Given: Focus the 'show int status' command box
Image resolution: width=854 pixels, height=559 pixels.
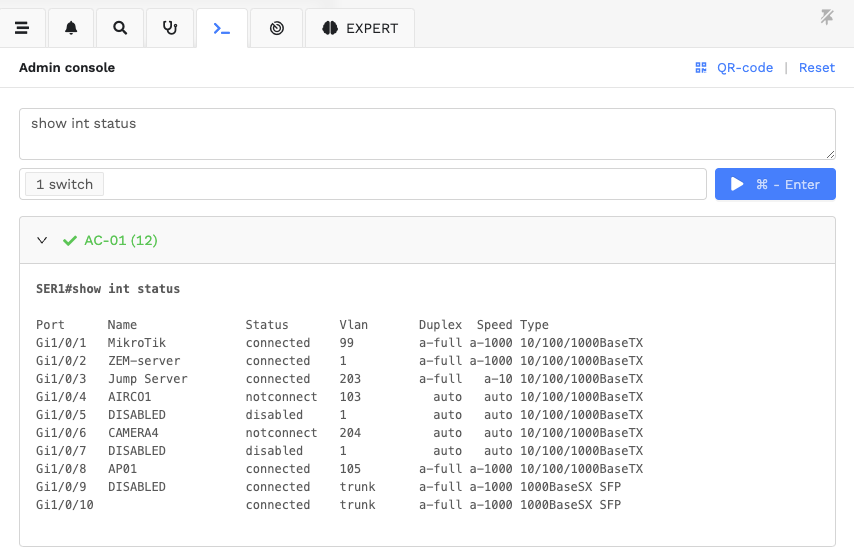Looking at the screenshot, I should tap(427, 134).
